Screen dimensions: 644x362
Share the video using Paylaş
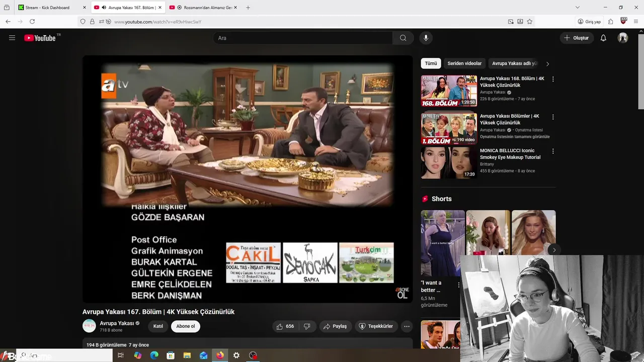click(335, 326)
